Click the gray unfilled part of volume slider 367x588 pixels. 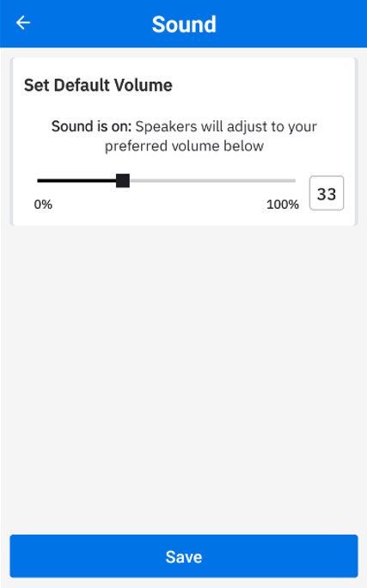point(212,181)
